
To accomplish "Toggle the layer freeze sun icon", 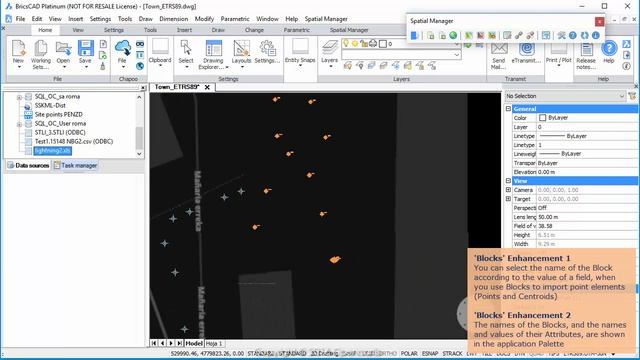I will tap(355, 44).
